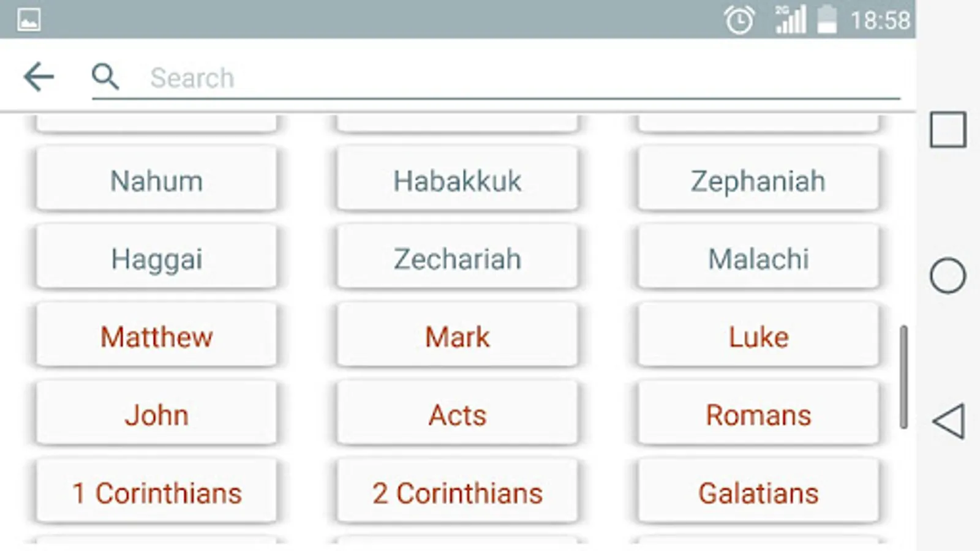Tap the back arrow icon
This screenshot has width=980, height=551.
(x=39, y=77)
